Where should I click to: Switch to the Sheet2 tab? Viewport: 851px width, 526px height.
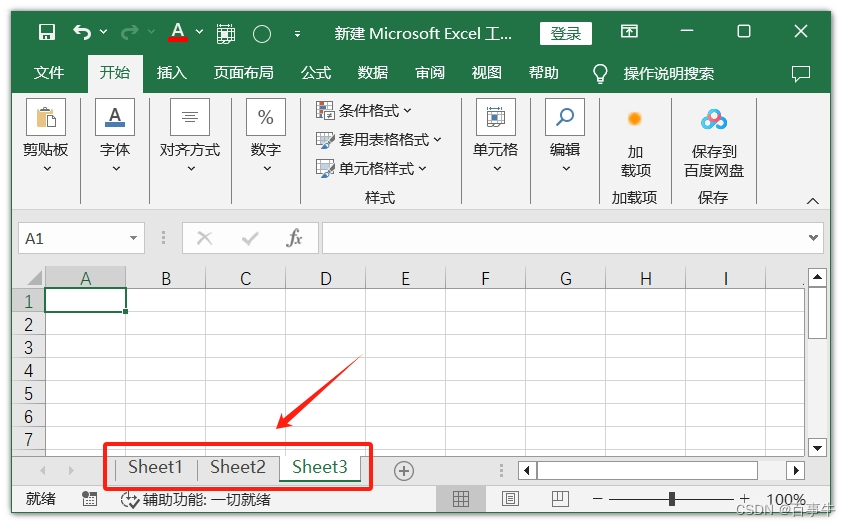click(238, 467)
